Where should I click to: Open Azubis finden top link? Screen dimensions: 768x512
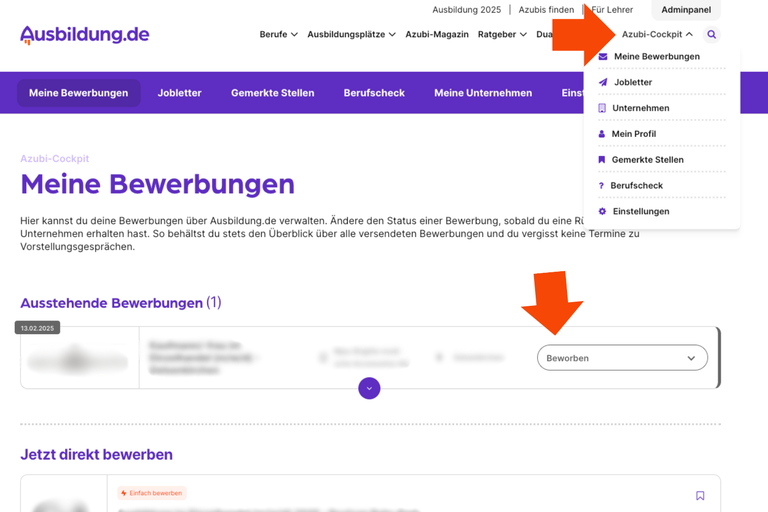546,9
